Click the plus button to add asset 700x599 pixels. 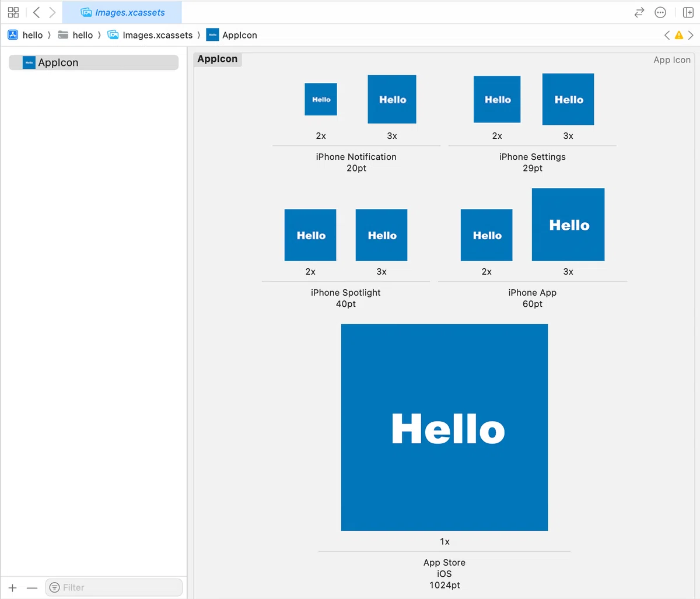[13, 588]
